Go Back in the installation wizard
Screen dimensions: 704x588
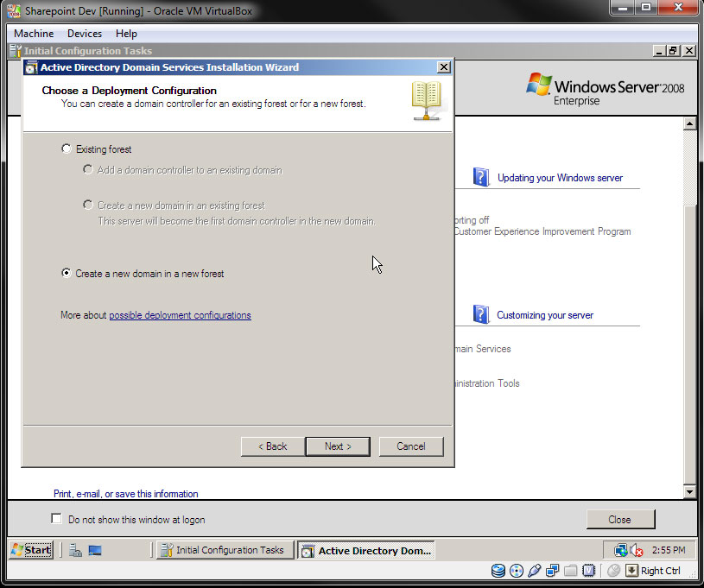click(x=273, y=446)
